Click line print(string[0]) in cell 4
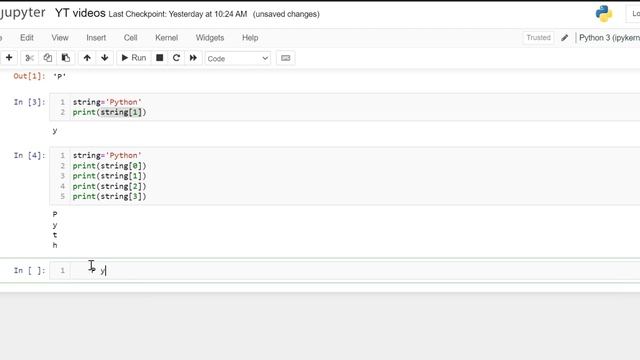 tap(109, 166)
